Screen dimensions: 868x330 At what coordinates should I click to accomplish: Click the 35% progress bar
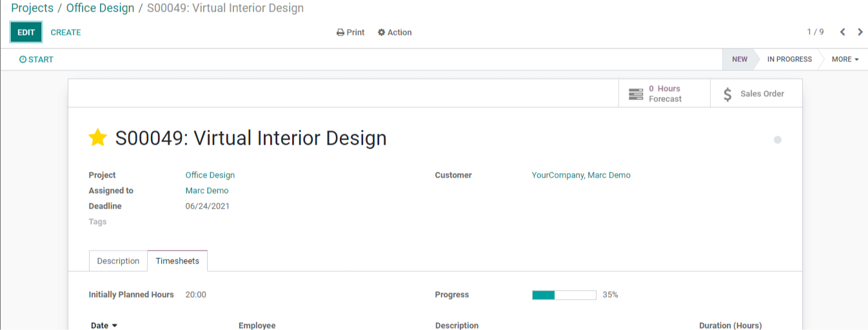coord(564,295)
